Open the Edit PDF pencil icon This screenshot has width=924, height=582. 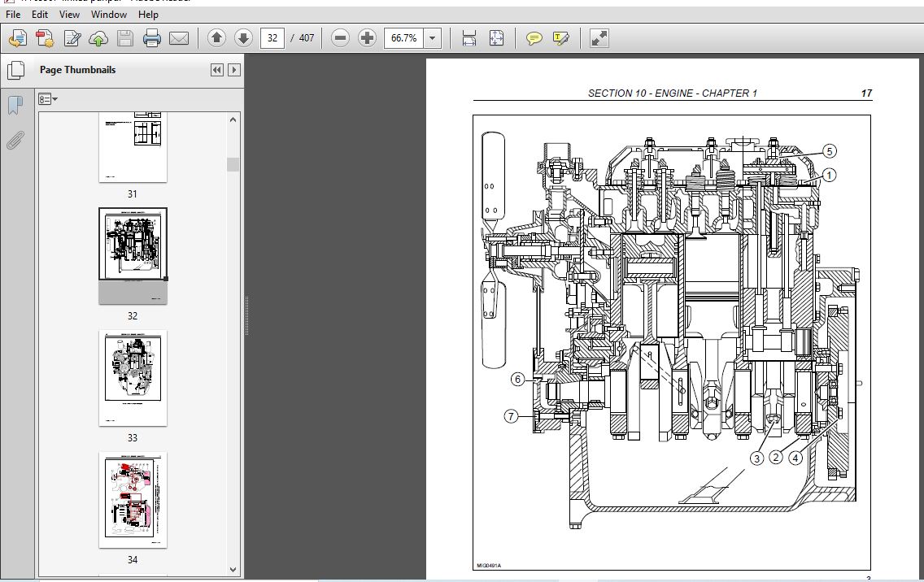click(x=72, y=38)
